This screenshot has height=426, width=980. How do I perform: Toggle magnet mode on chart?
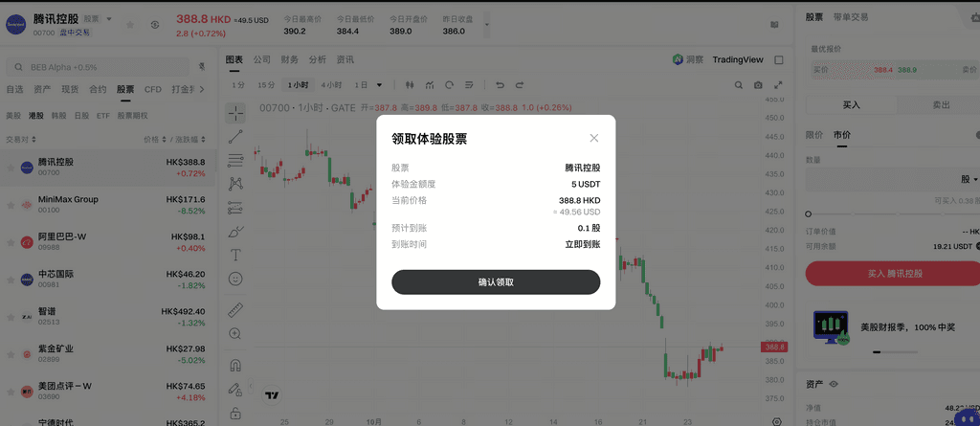click(235, 365)
